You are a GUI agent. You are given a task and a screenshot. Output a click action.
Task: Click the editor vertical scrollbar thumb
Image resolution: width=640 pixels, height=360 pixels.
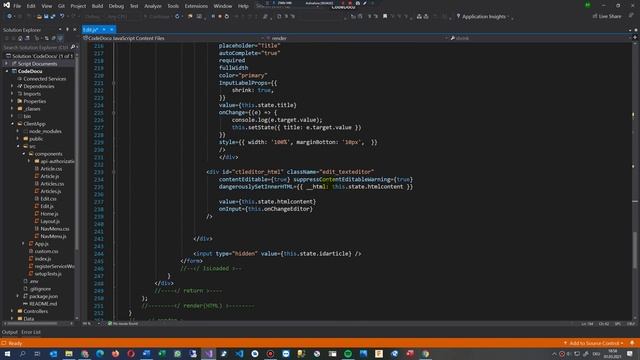point(635,250)
